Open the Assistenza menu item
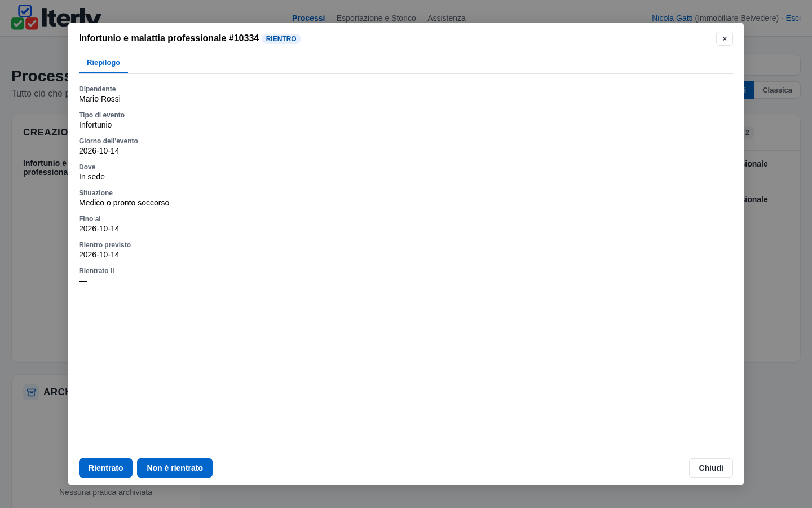This screenshot has width=812, height=508. pyautogui.click(x=447, y=18)
